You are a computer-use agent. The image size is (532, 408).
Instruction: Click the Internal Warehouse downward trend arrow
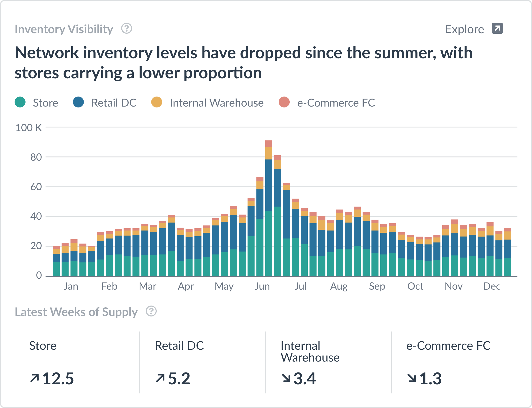click(286, 378)
